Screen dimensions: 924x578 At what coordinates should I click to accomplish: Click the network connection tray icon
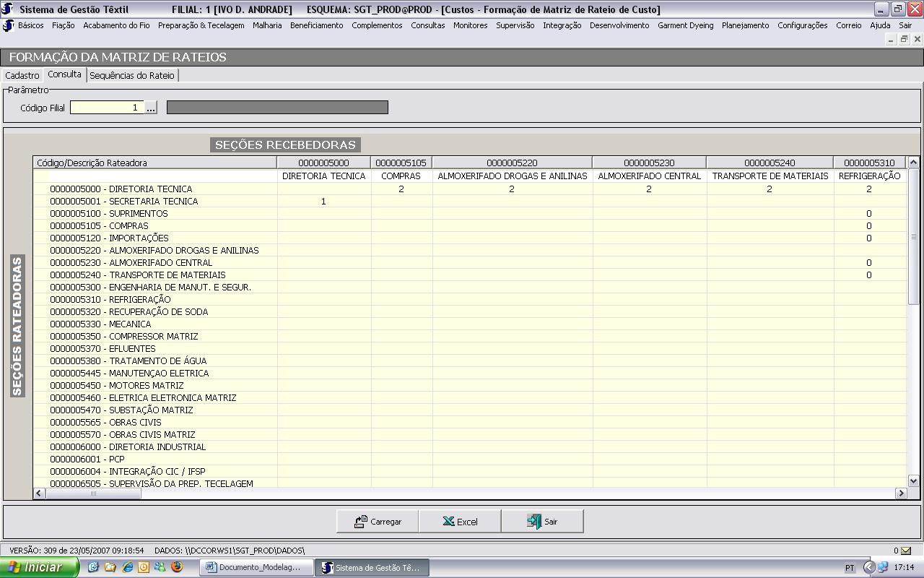pos(883,567)
